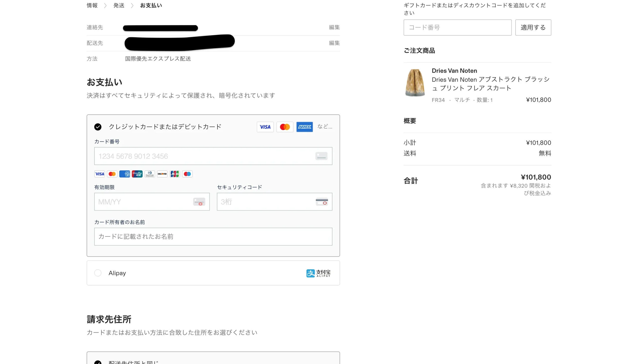
Task: Click the 請求先住所 heading
Action: click(109, 319)
